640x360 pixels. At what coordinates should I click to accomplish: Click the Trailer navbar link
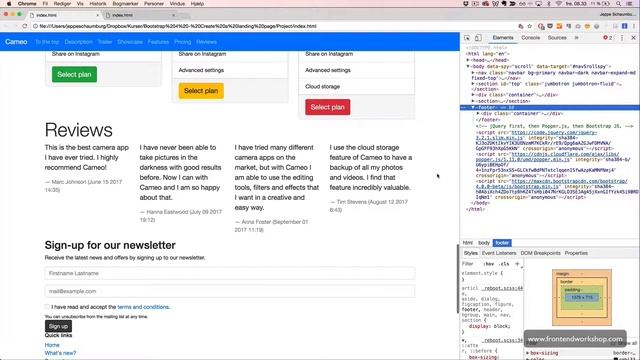(x=105, y=42)
